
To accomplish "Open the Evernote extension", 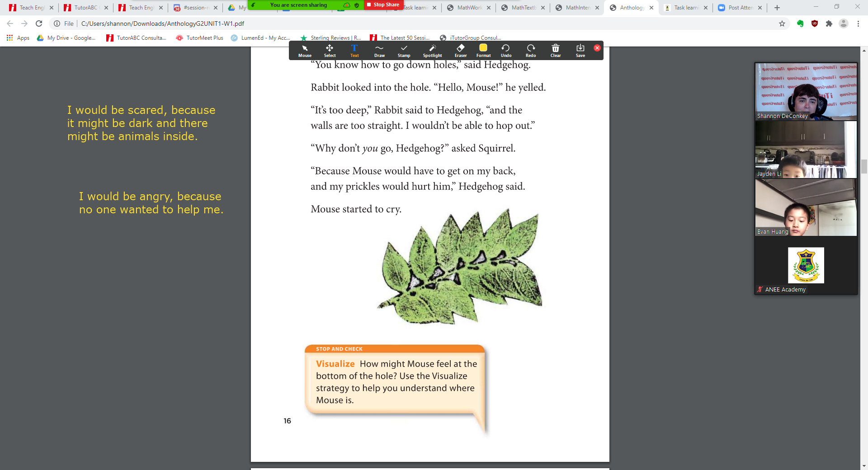I will click(x=800, y=23).
